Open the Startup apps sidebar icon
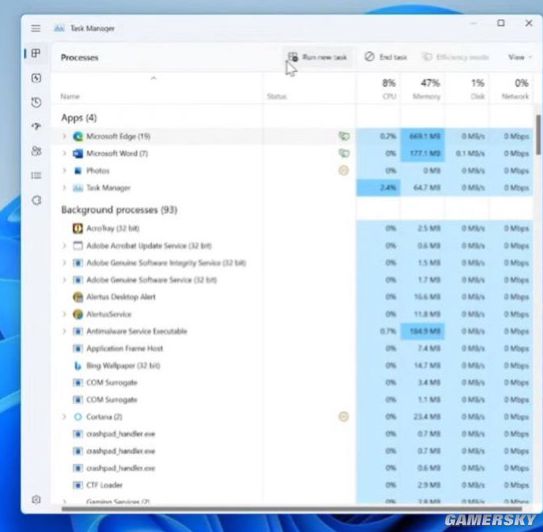 point(36,126)
